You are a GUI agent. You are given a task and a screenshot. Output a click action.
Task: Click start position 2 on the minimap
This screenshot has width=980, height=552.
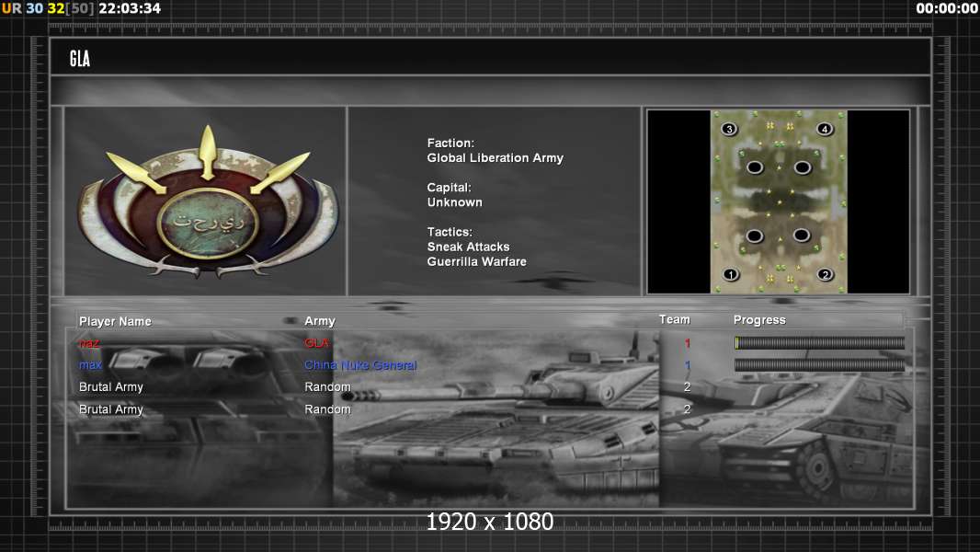tap(825, 274)
